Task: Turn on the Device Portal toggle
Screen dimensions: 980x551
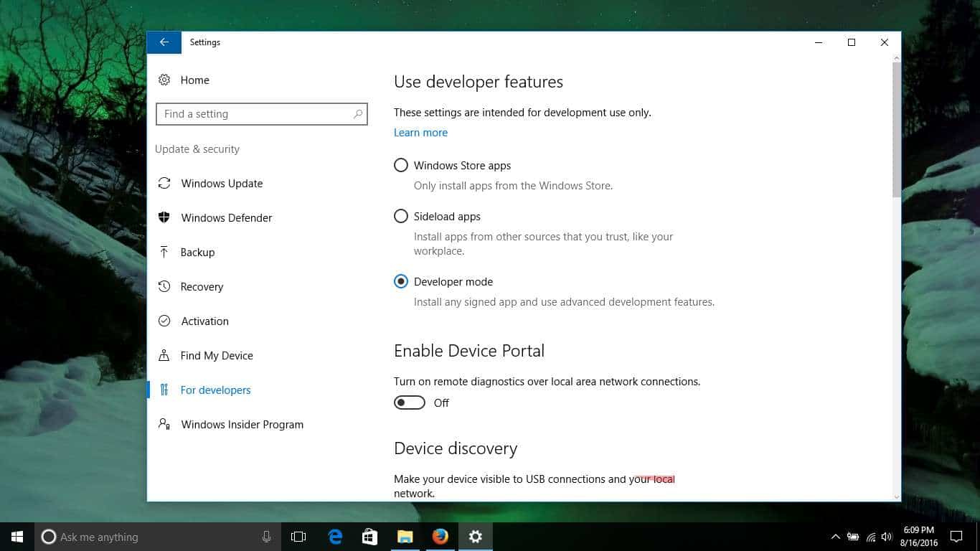Action: 410,403
